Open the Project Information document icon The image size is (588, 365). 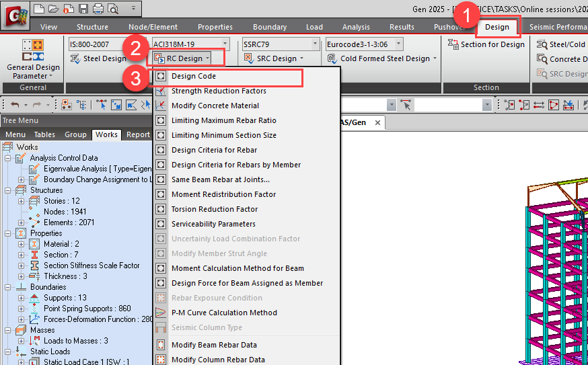tap(68, 8)
